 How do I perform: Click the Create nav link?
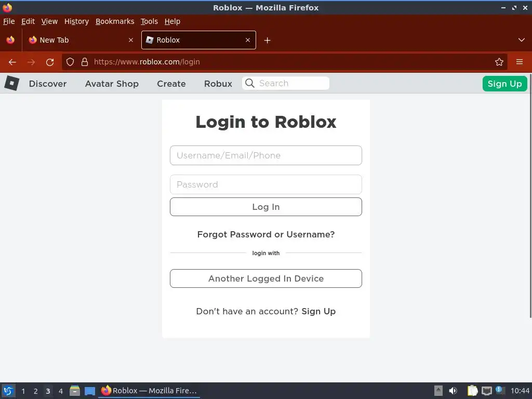[x=171, y=84]
